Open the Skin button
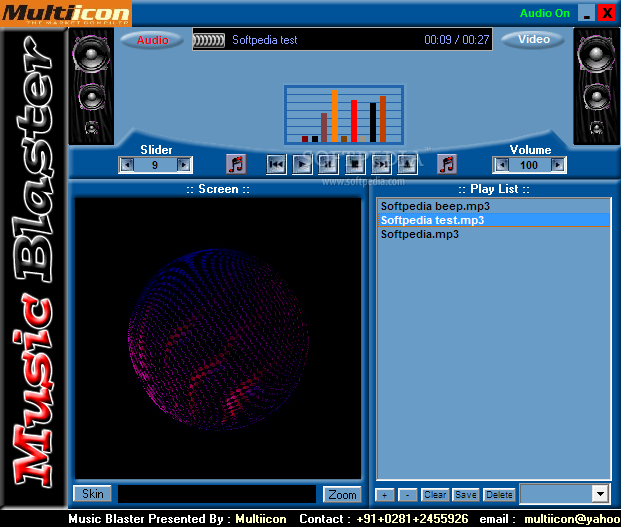The image size is (621, 527). (93, 494)
